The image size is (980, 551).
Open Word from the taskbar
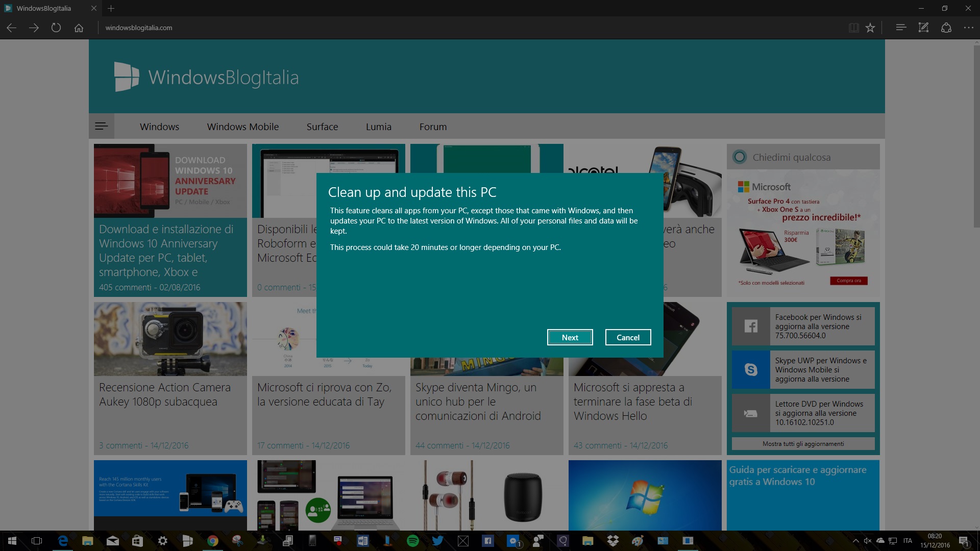[x=363, y=541]
